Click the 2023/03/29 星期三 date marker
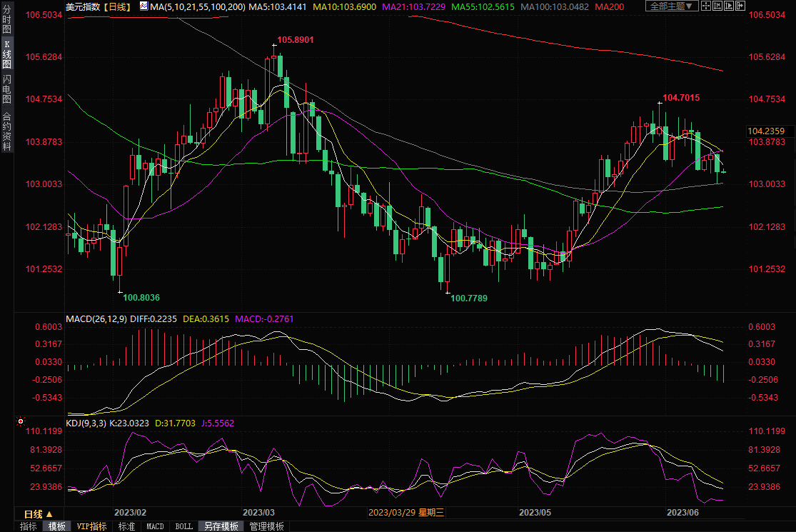 (x=405, y=513)
